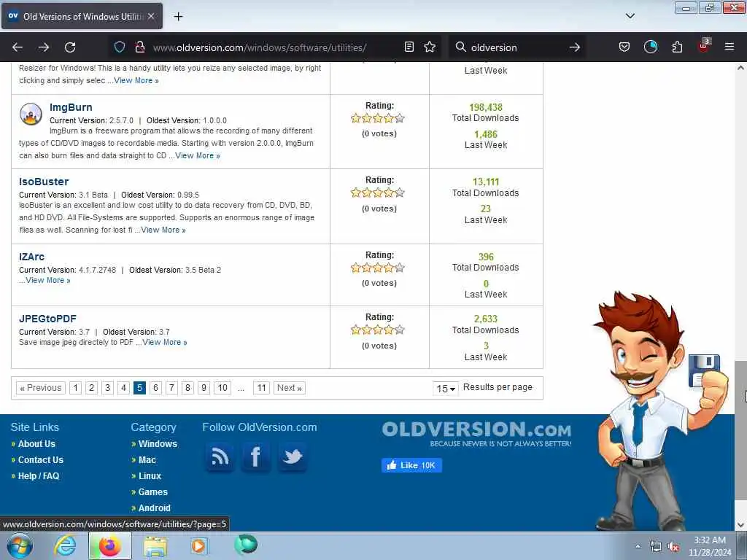Open File Explorer from taskbar
Viewport: 747px width, 560px height.
pos(156,546)
